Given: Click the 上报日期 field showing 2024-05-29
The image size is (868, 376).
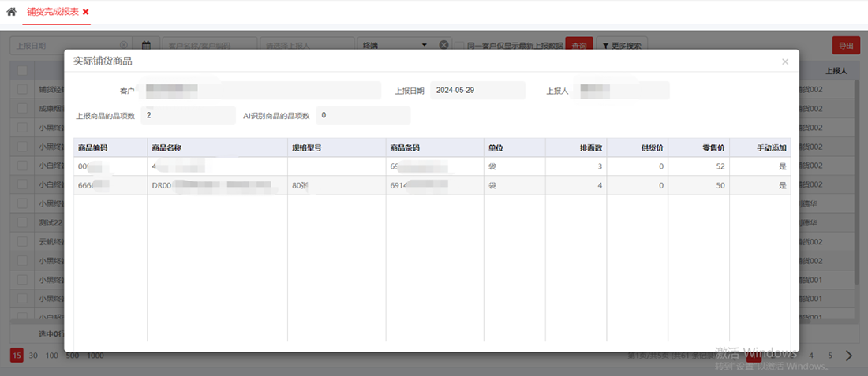Looking at the screenshot, I should [477, 91].
